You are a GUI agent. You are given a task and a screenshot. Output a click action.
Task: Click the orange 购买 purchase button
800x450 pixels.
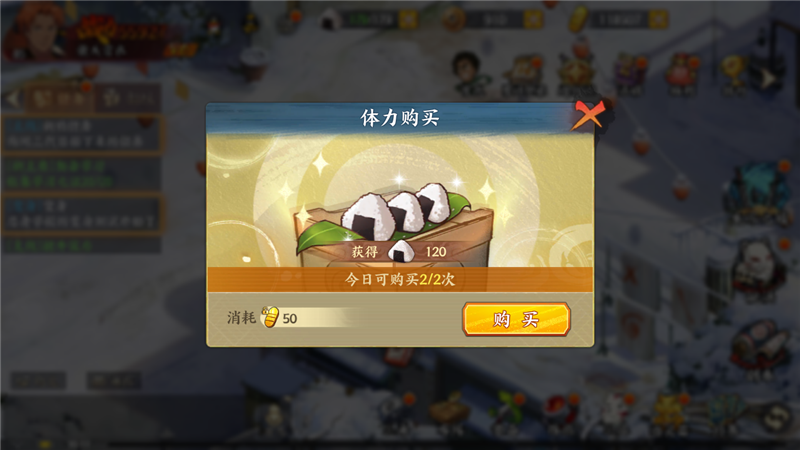coord(516,319)
